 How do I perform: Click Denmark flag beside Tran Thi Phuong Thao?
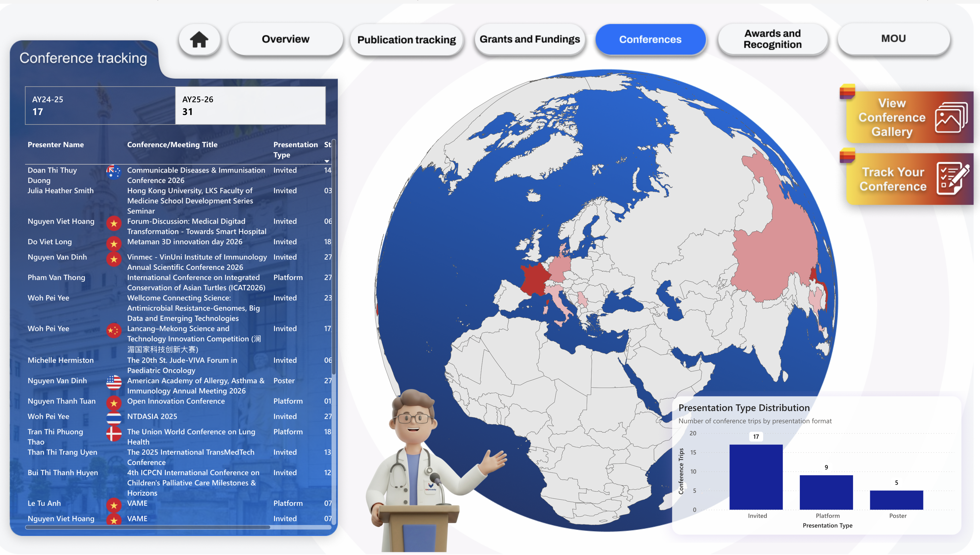click(113, 434)
